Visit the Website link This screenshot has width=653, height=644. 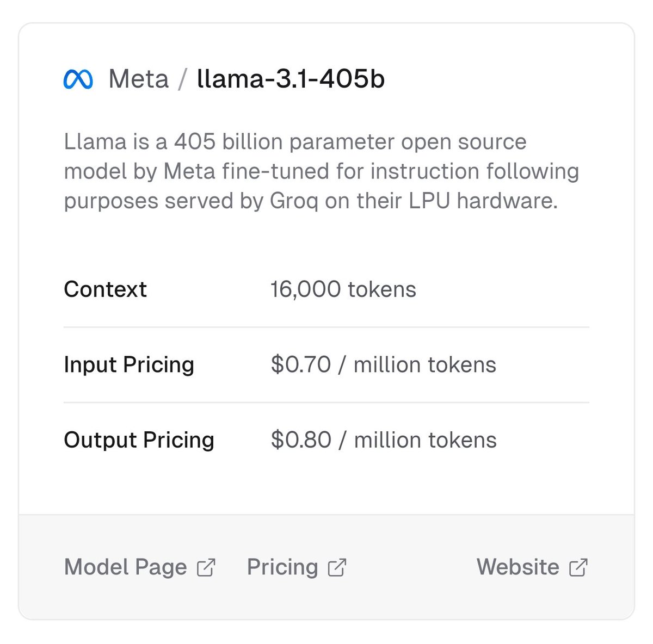coord(518,567)
